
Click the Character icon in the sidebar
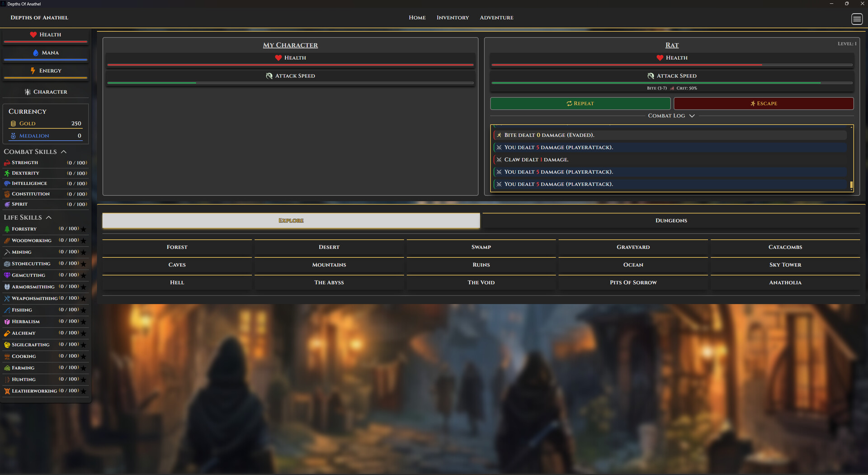pos(27,91)
